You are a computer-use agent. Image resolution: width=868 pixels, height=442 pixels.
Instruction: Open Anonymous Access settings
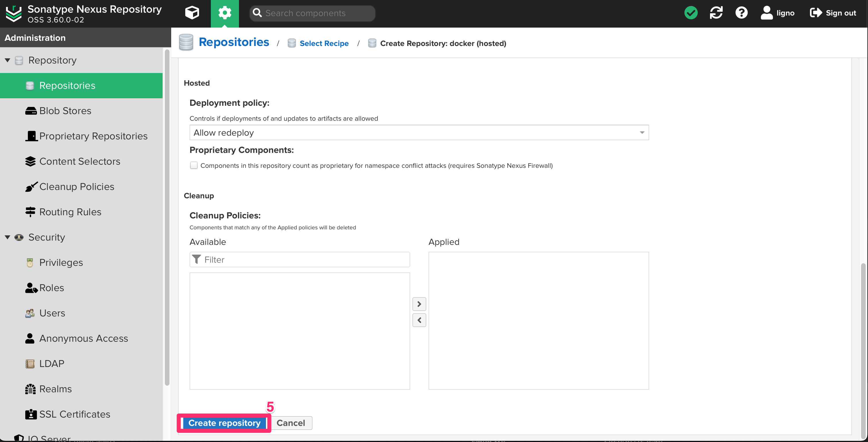coord(84,338)
